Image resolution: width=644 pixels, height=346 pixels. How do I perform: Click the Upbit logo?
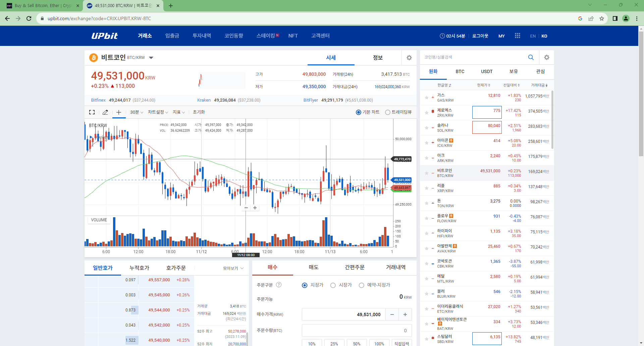click(104, 36)
